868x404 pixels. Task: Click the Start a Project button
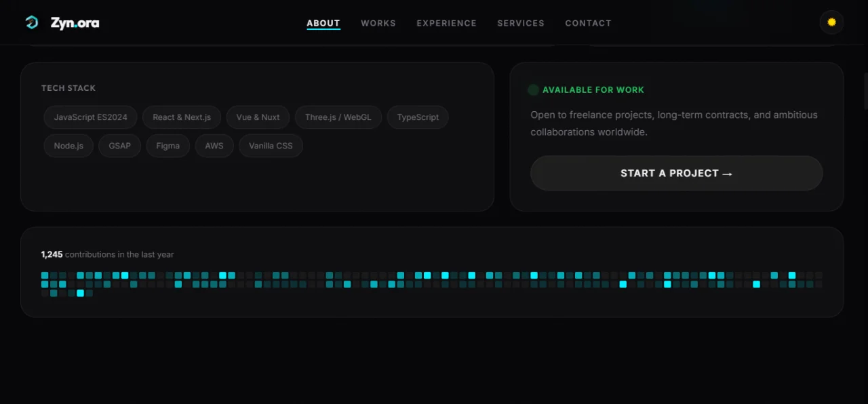(676, 173)
